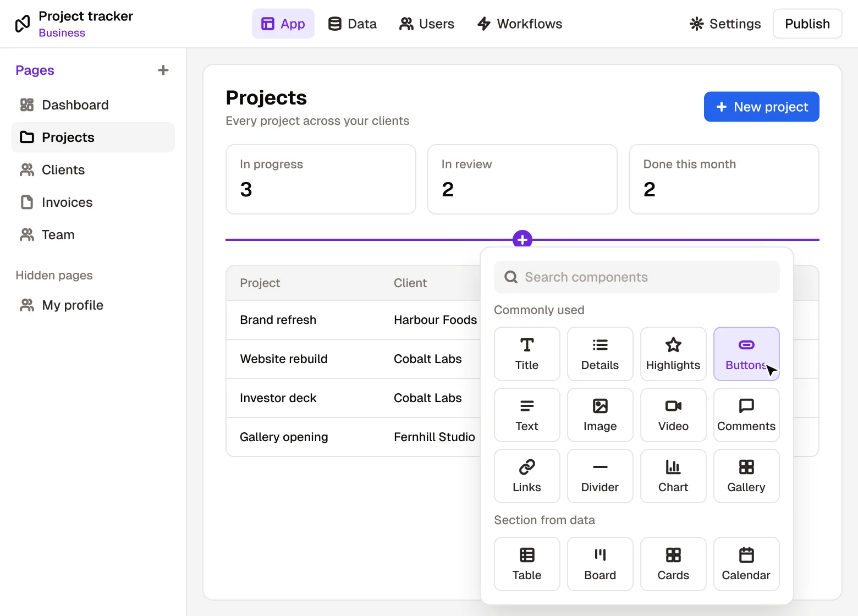Click the Project tracker logo icon
858x616 pixels.
pos(23,24)
